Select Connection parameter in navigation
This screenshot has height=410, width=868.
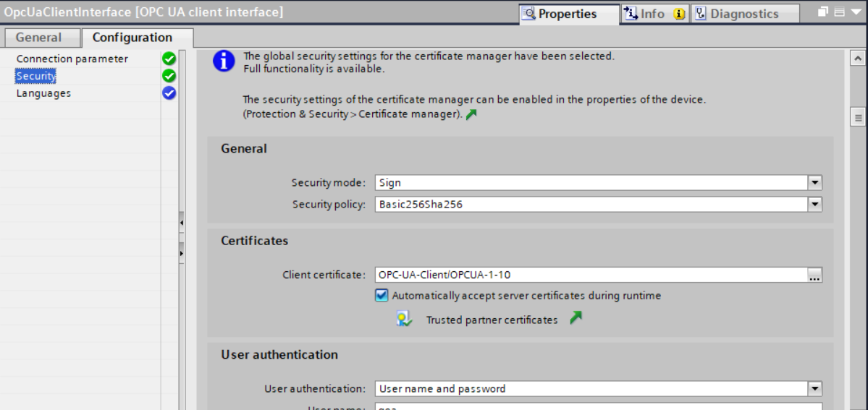72,59
